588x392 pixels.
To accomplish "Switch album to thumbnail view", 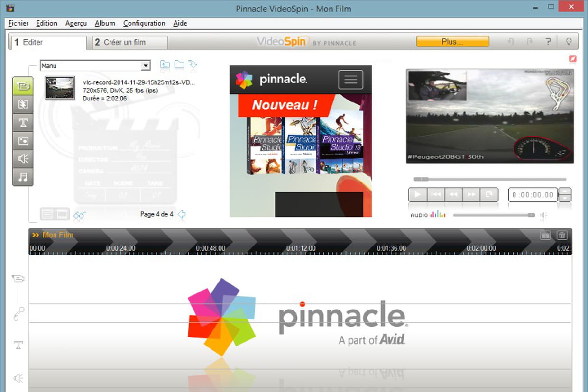I will (x=62, y=214).
